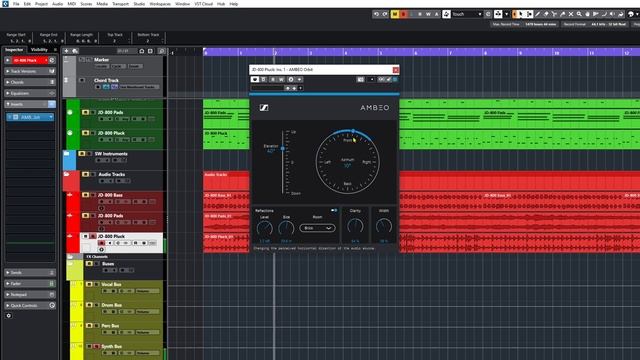The height and width of the screenshot is (360, 640).
Task: Open the Project menu
Action: coord(41,4)
